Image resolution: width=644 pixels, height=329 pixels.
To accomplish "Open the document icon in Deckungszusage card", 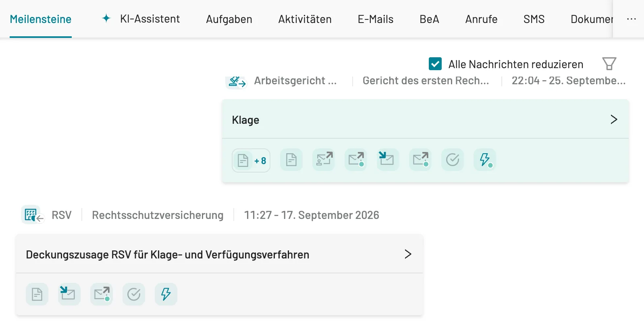I will pyautogui.click(x=37, y=294).
